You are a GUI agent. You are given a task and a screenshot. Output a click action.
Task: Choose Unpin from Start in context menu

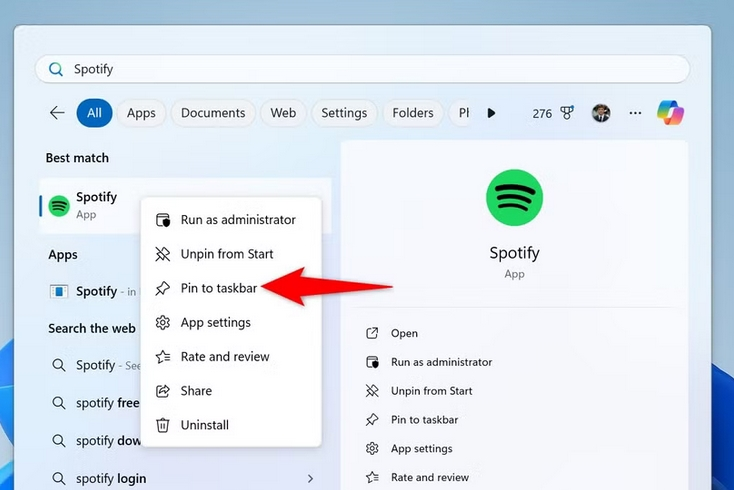click(x=226, y=254)
